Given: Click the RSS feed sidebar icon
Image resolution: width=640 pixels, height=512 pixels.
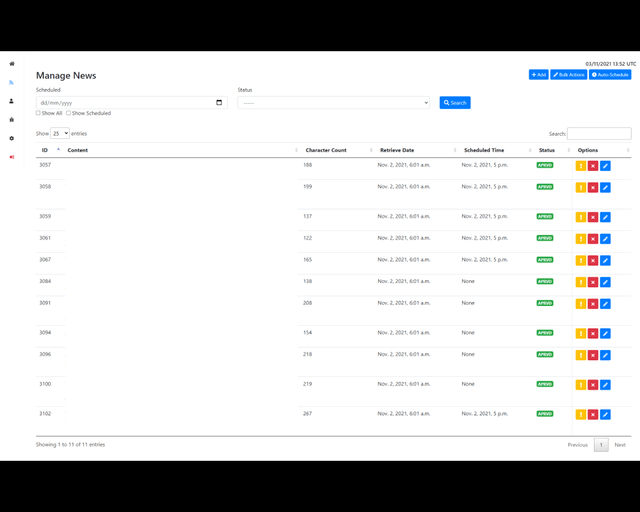Looking at the screenshot, I should [x=12, y=82].
